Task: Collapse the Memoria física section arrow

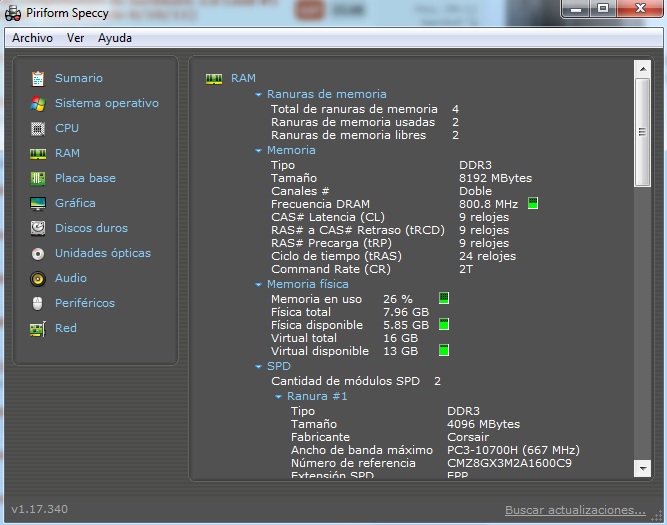Action: point(258,285)
